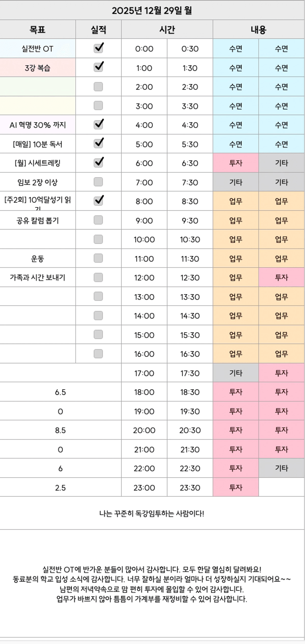Click the 22:00 time cell
305x644 pixels.
(144, 468)
